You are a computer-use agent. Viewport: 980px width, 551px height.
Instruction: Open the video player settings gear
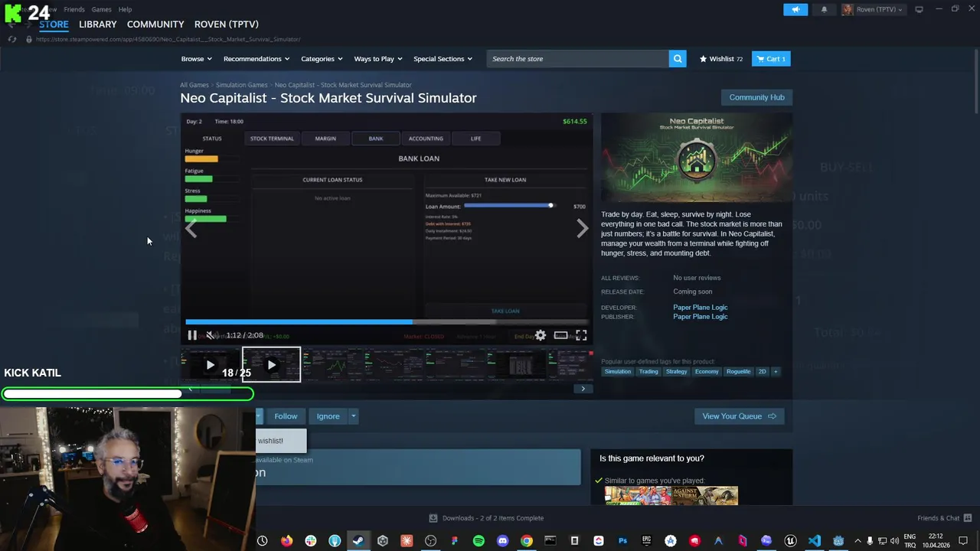point(541,335)
